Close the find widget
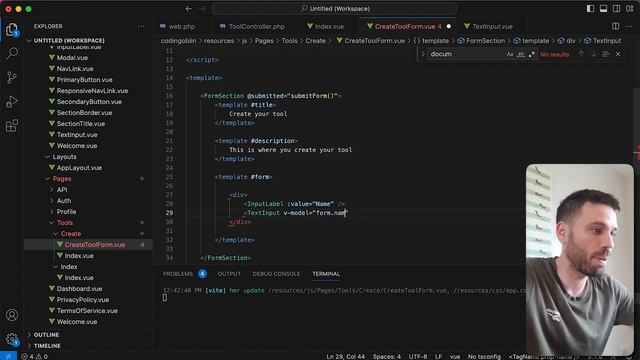Screen dimensions: 640x360 618,54
